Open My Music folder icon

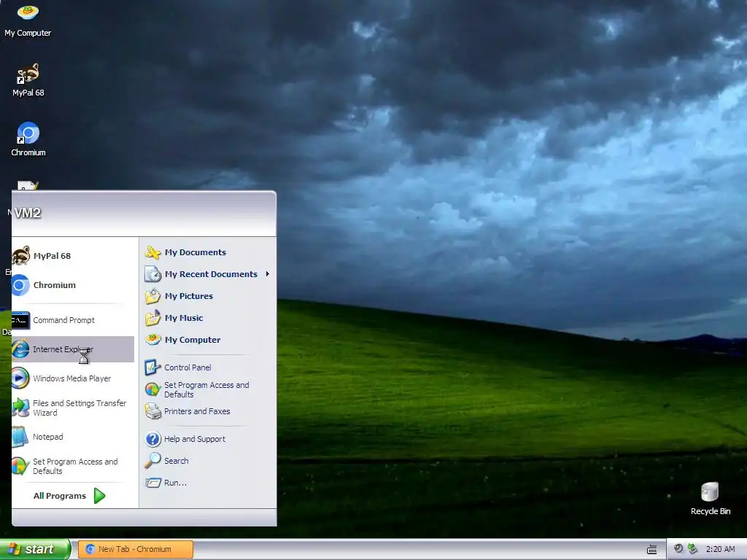[153, 318]
